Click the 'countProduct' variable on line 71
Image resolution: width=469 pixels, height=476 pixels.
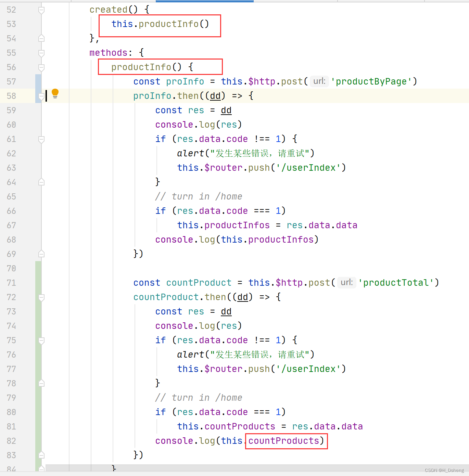point(199,283)
